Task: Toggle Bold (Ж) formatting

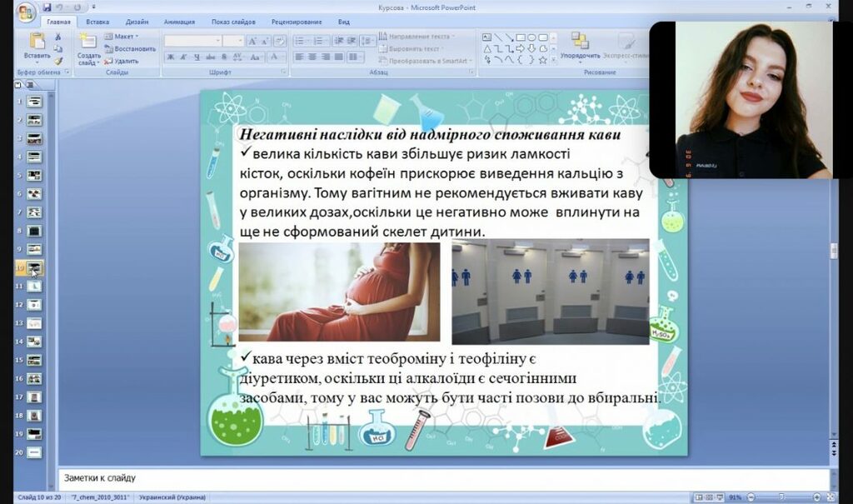Action: click(x=171, y=57)
